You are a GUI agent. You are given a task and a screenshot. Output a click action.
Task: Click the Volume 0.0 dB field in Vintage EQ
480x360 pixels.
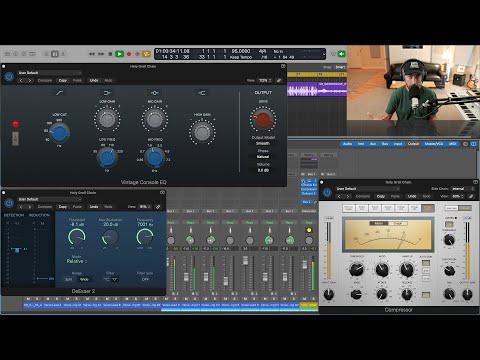263,170
